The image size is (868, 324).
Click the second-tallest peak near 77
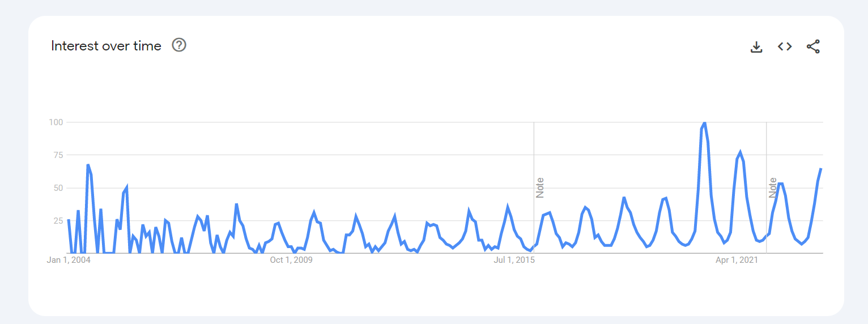(x=740, y=152)
